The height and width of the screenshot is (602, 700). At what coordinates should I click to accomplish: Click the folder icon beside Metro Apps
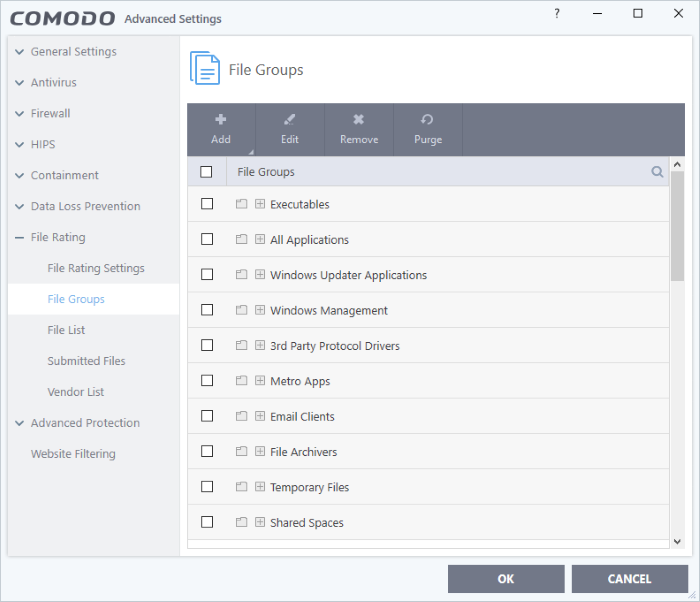coord(242,380)
